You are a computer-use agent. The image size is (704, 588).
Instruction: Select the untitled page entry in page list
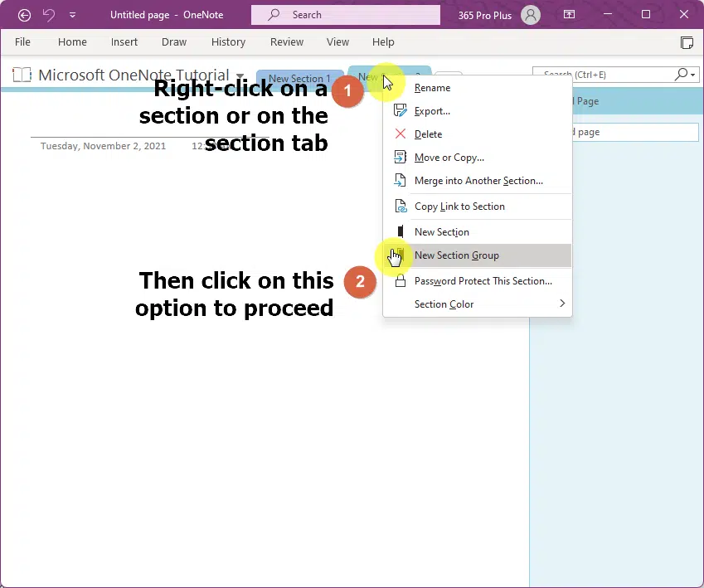(x=635, y=132)
